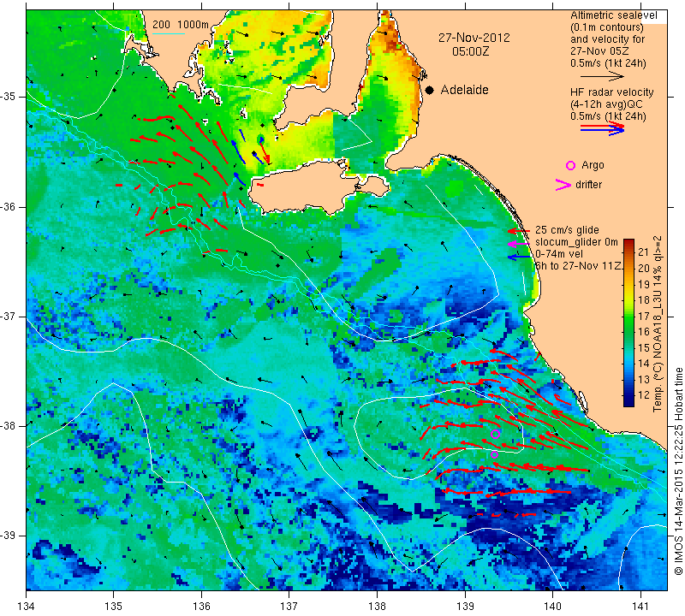685x616 pixels.
Task: Click the '138' longitude axis label
Action: (x=378, y=607)
